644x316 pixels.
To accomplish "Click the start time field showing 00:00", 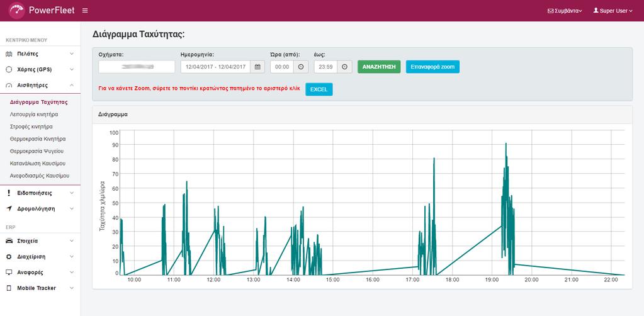I will [282, 67].
